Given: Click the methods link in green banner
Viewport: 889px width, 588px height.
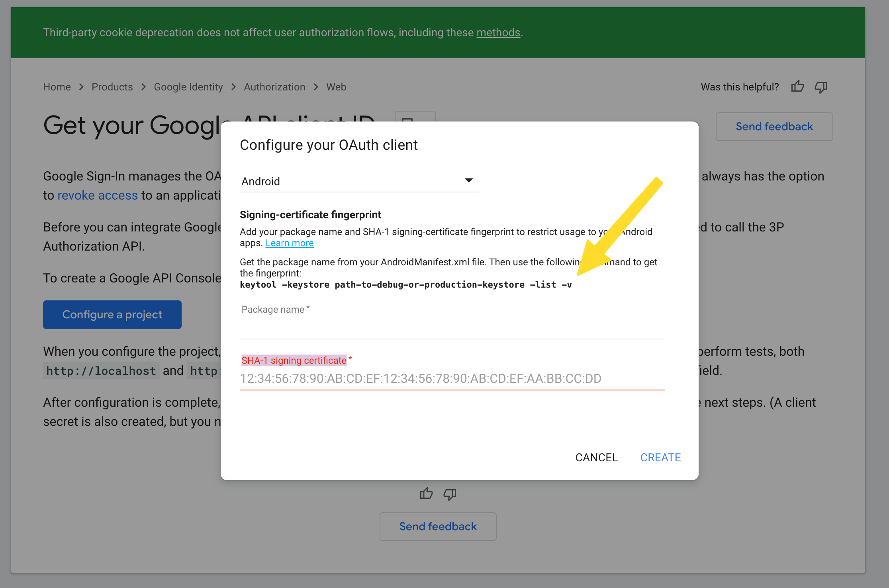Looking at the screenshot, I should (498, 32).
